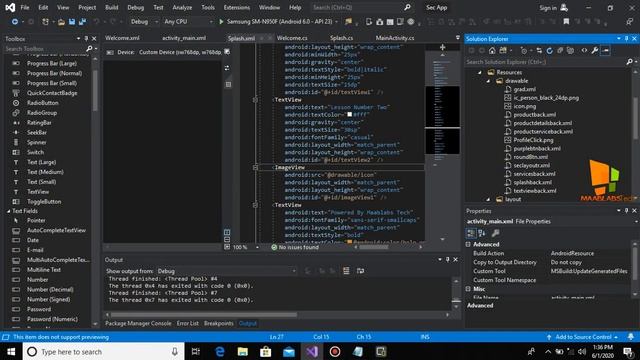This screenshot has width=640, height=360.
Task: Click the Categorized icon in Properties panel
Action: 471,233
